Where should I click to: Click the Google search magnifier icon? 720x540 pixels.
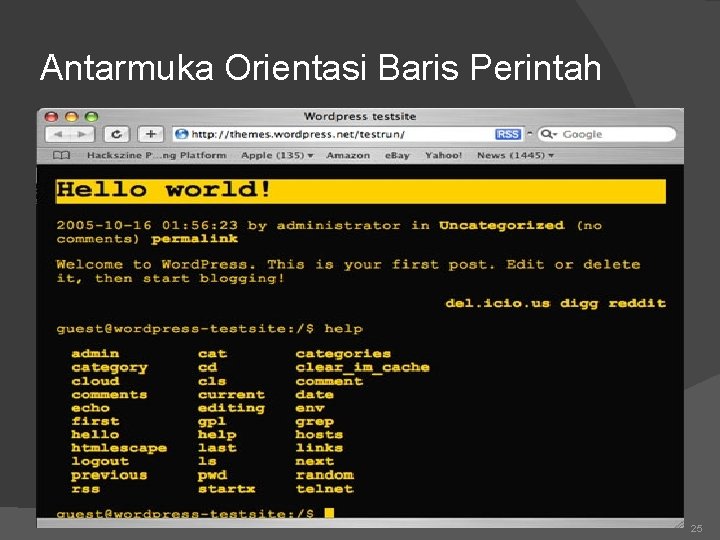(x=548, y=134)
